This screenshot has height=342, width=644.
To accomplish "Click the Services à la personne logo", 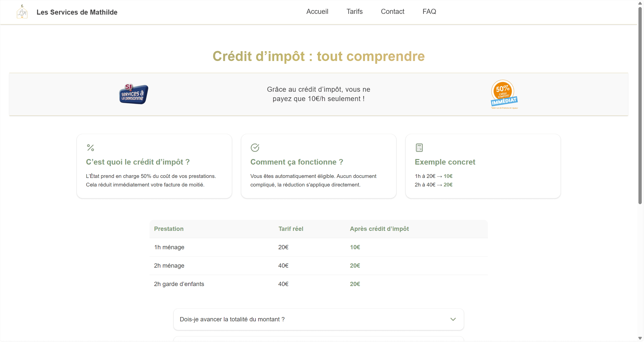I will pyautogui.click(x=133, y=94).
